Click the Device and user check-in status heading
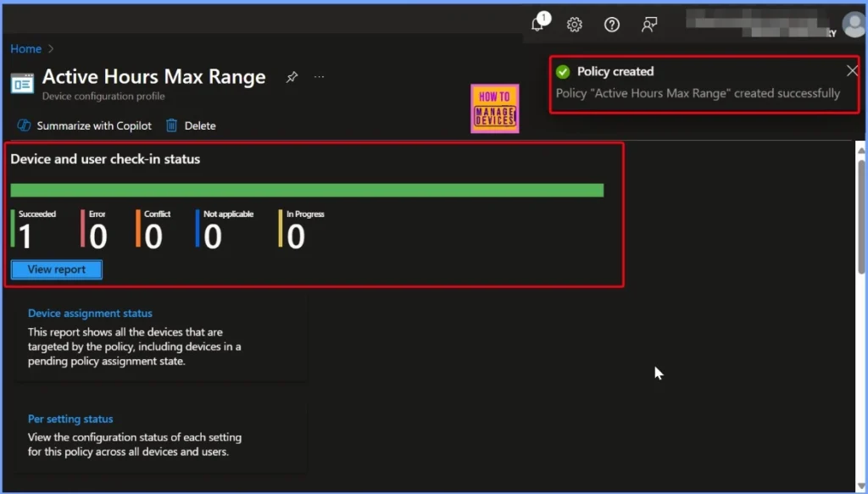The width and height of the screenshot is (868, 494). tap(105, 158)
